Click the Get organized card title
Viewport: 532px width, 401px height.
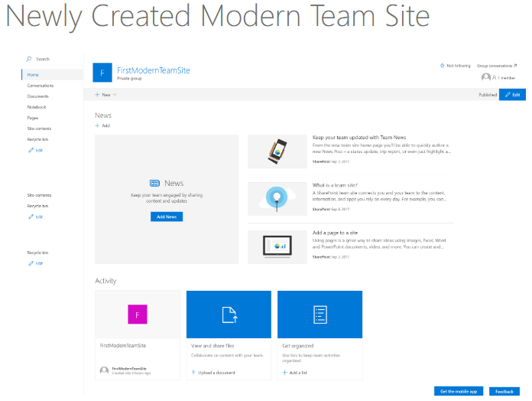tap(297, 346)
